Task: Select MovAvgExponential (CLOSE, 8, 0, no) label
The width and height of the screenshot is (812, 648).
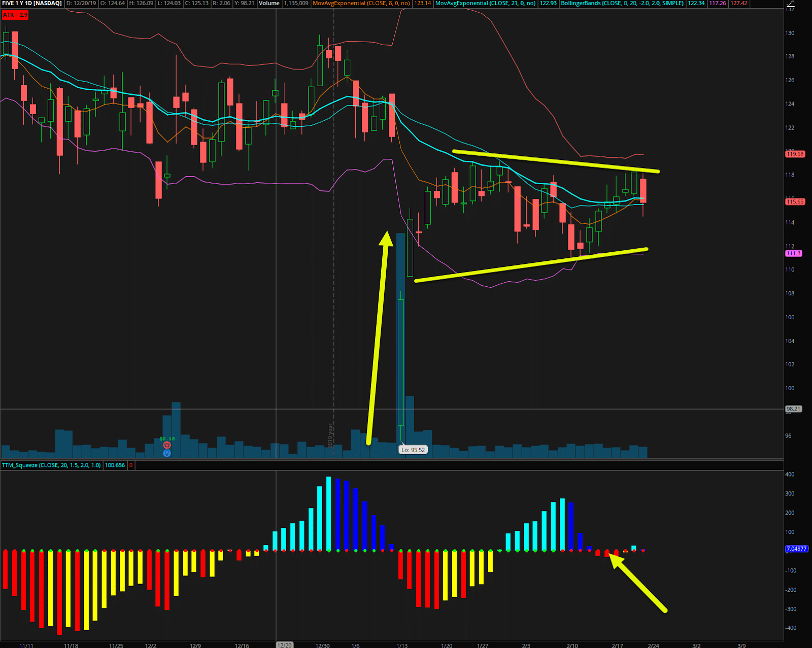Action: (x=361, y=3)
